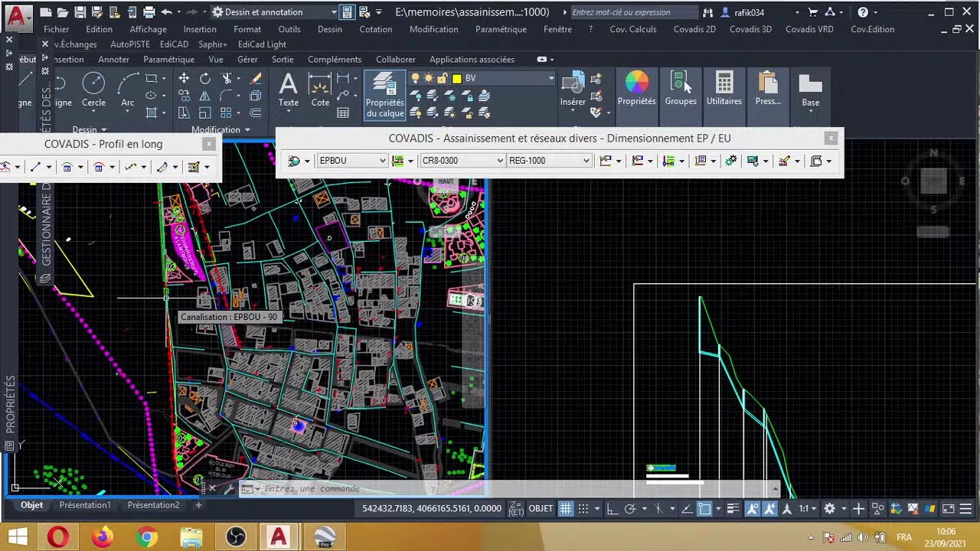
Task: Toggle annotation visibility in status bar
Action: 753,509
